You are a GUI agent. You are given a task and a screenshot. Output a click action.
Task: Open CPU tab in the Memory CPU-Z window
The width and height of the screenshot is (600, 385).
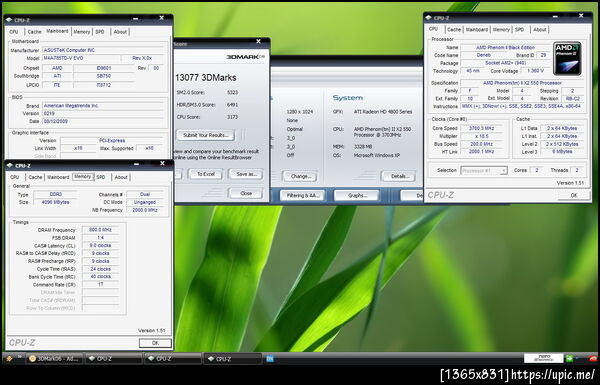[15, 177]
